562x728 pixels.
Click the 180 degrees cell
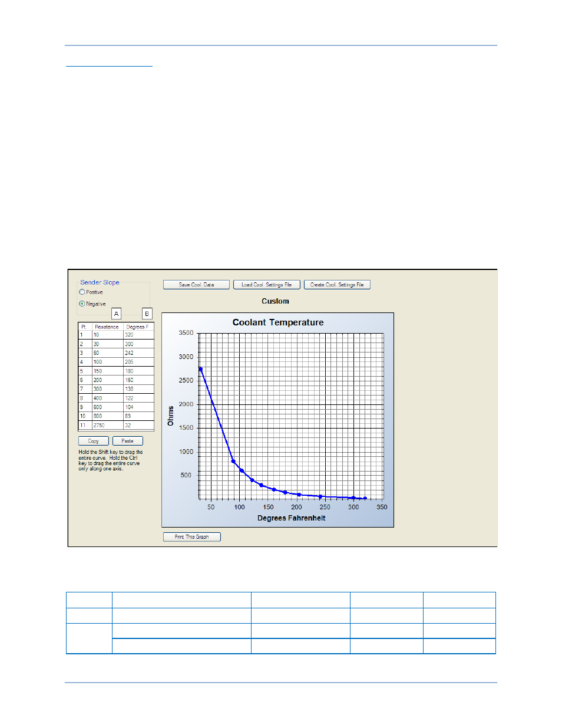138,371
